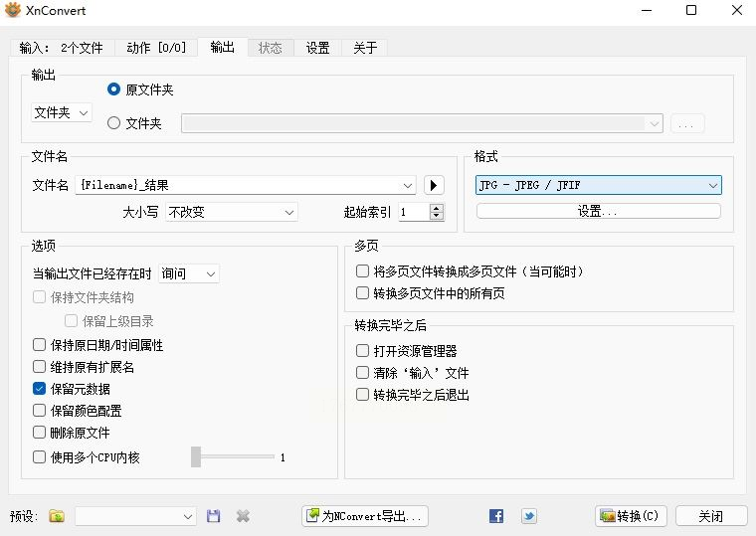The image size is (756, 536).
Task: Open the preset folder icon
Action: point(57,516)
